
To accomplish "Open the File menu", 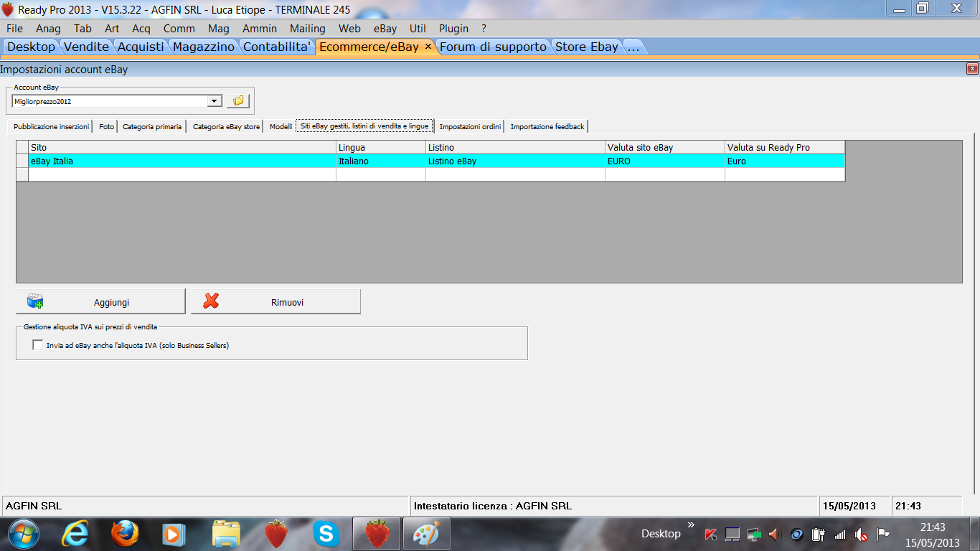I will (x=14, y=29).
